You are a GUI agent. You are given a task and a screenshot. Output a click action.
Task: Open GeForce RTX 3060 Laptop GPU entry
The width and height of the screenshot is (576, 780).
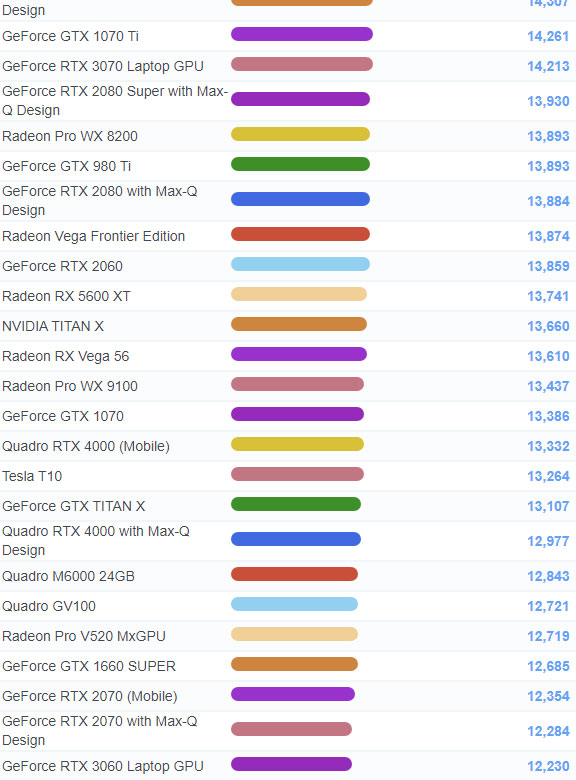tap(103, 766)
